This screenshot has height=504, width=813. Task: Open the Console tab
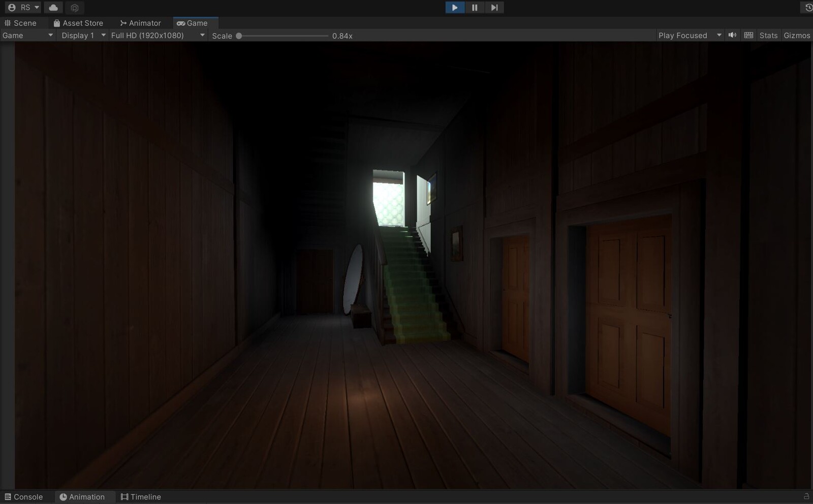[x=23, y=497]
